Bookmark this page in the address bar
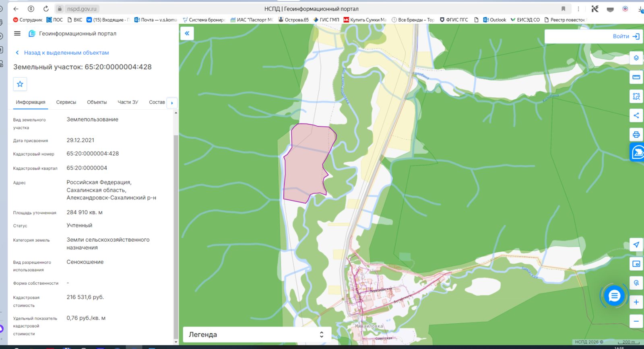 (563, 9)
